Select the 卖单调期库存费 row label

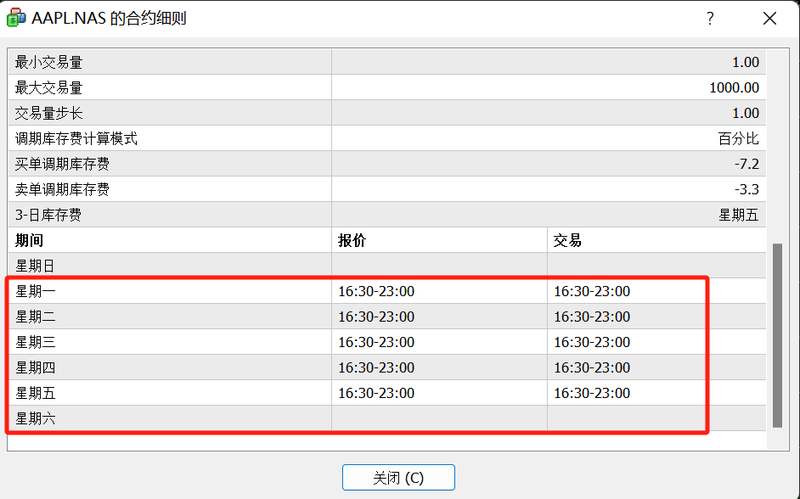(x=62, y=189)
